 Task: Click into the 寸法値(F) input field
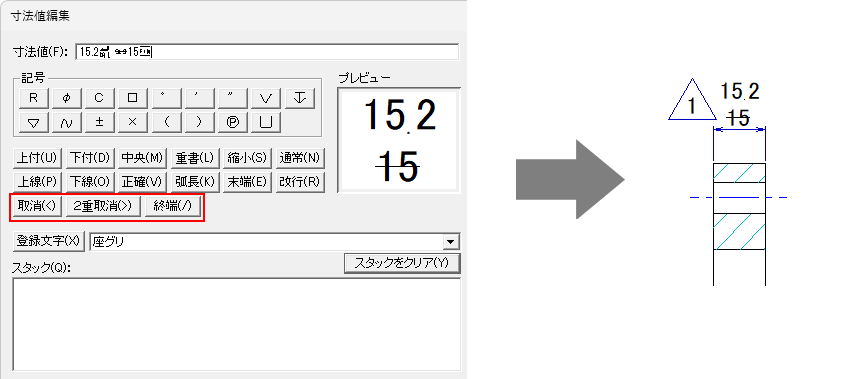[267, 52]
